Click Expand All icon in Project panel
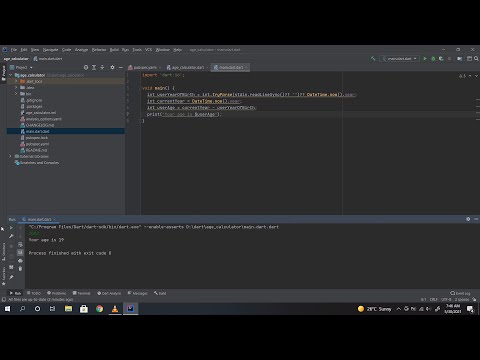Image resolution: width=480 pixels, height=360 pixels. point(94,67)
